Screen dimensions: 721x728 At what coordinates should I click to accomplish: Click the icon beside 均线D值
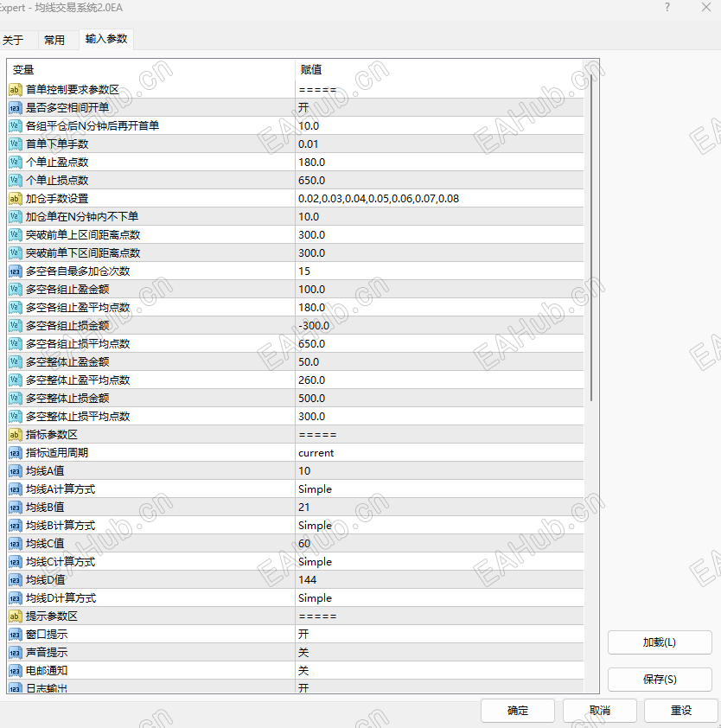pos(16,580)
